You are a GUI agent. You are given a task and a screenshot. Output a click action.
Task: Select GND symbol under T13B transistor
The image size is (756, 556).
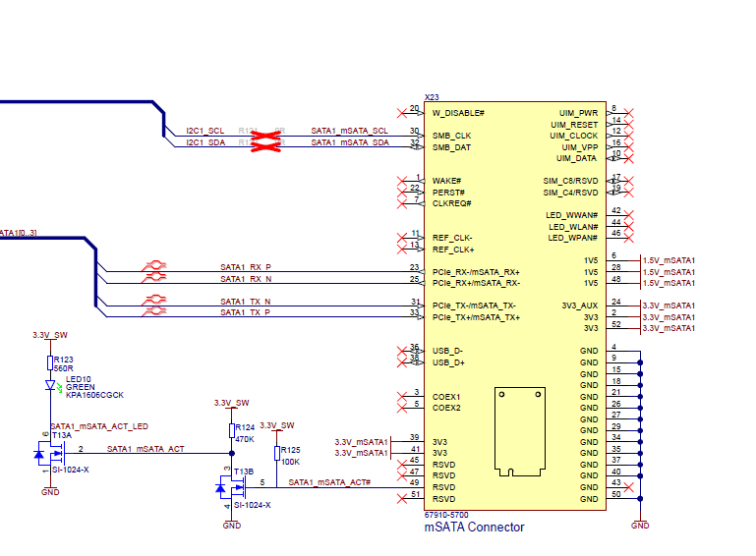click(x=232, y=522)
